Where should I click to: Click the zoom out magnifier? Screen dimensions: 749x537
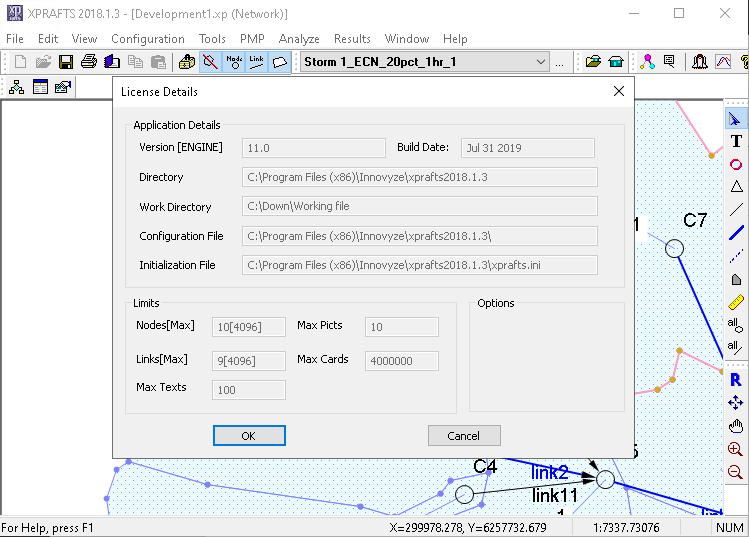[x=736, y=472]
